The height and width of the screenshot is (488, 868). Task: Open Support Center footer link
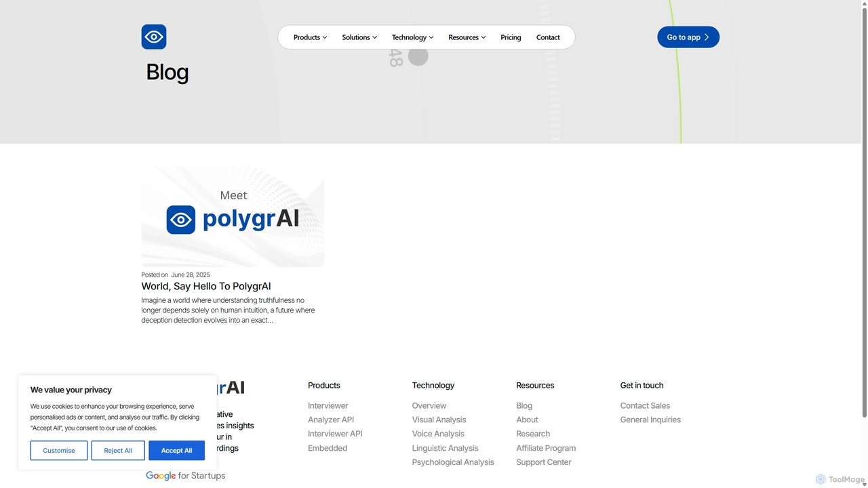point(544,463)
